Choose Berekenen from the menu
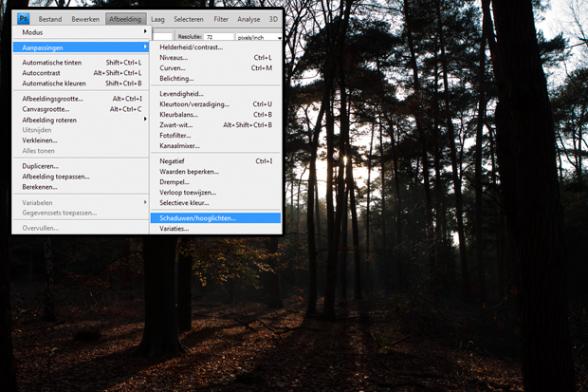The image size is (588, 392). [x=82, y=187]
